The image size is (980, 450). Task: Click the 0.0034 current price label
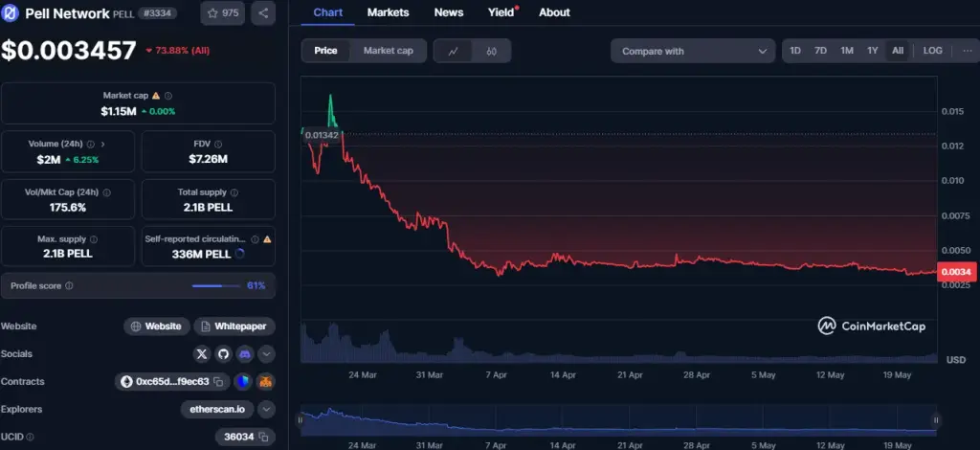[956, 272]
